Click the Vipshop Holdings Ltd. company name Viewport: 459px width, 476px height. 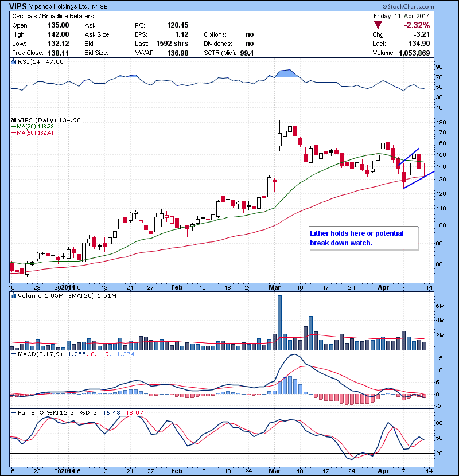59,6
